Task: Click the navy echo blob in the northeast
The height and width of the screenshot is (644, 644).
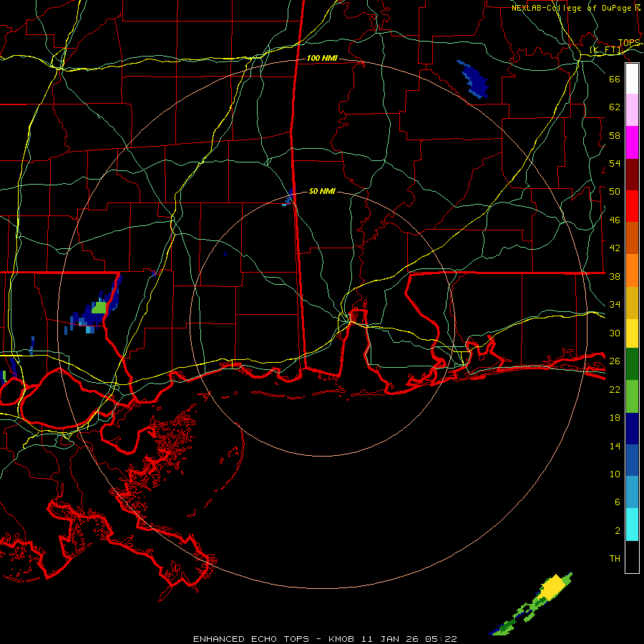Action: click(x=474, y=79)
